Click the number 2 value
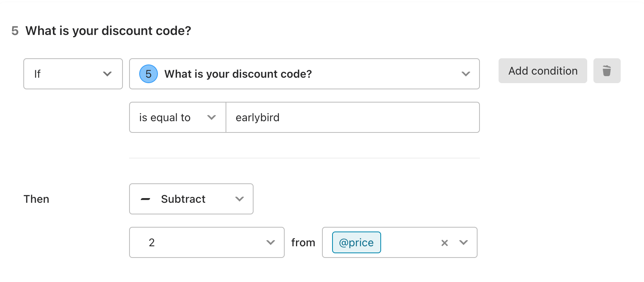The width and height of the screenshot is (644, 282). 152,243
